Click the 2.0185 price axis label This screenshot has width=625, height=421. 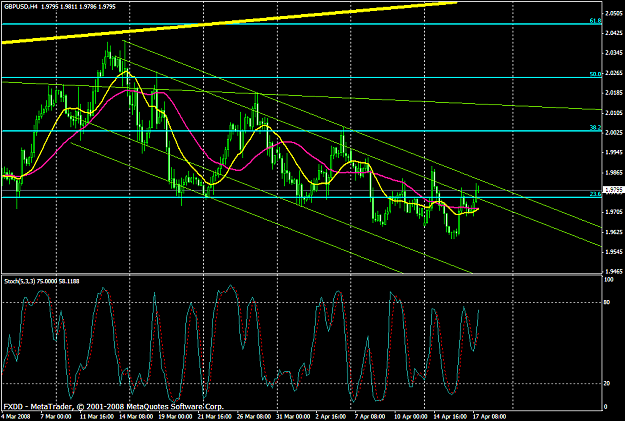click(614, 93)
